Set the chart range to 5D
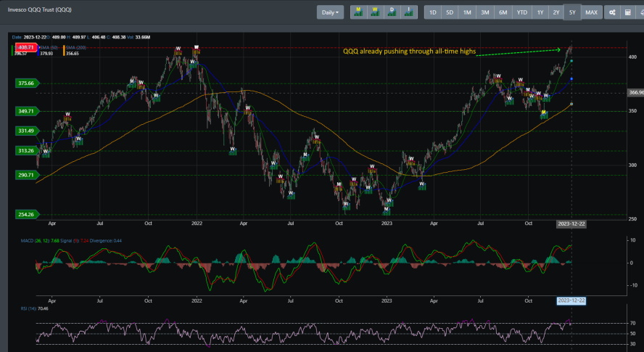 coord(450,12)
